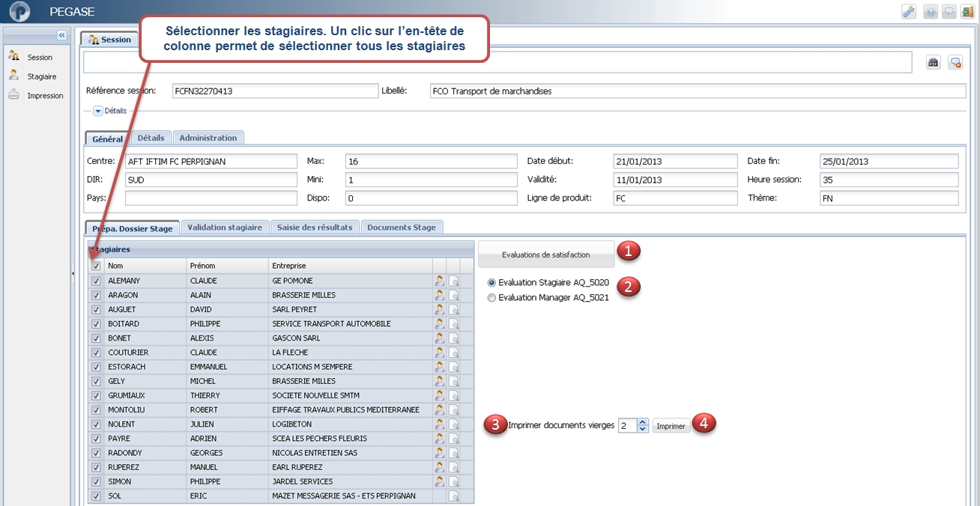This screenshot has height=506, width=980.
Task: Click the document preview icon for BOITARD
Action: coord(453,323)
